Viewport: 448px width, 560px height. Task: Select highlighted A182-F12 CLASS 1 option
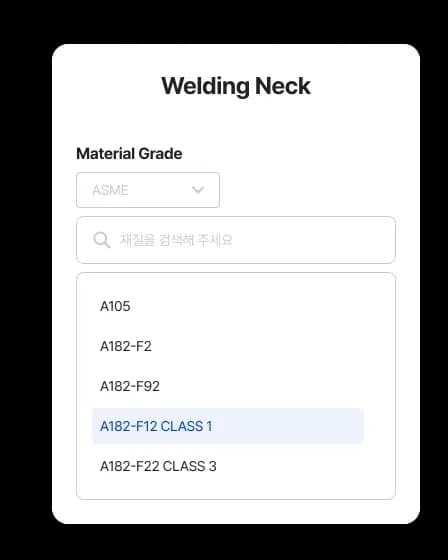pyautogui.click(x=228, y=426)
